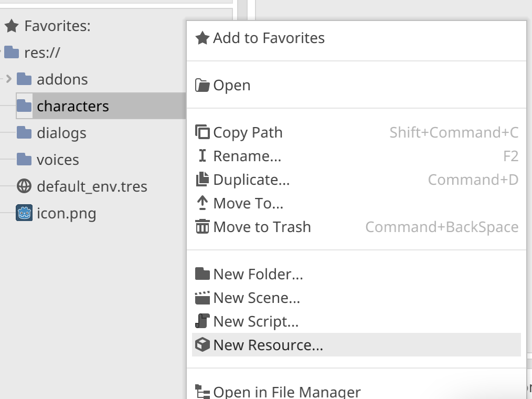Select the dialogs folder

click(x=61, y=133)
